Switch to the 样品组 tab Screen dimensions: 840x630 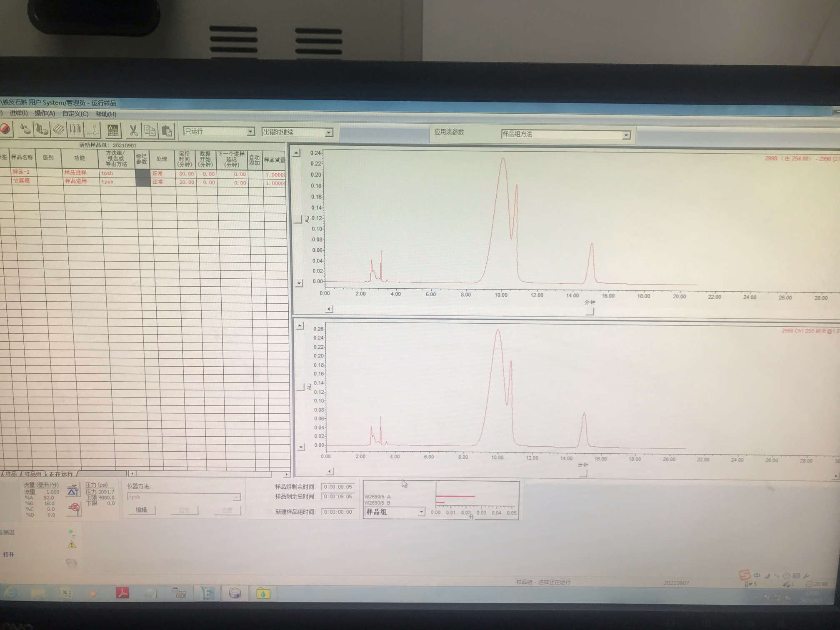coord(32,474)
